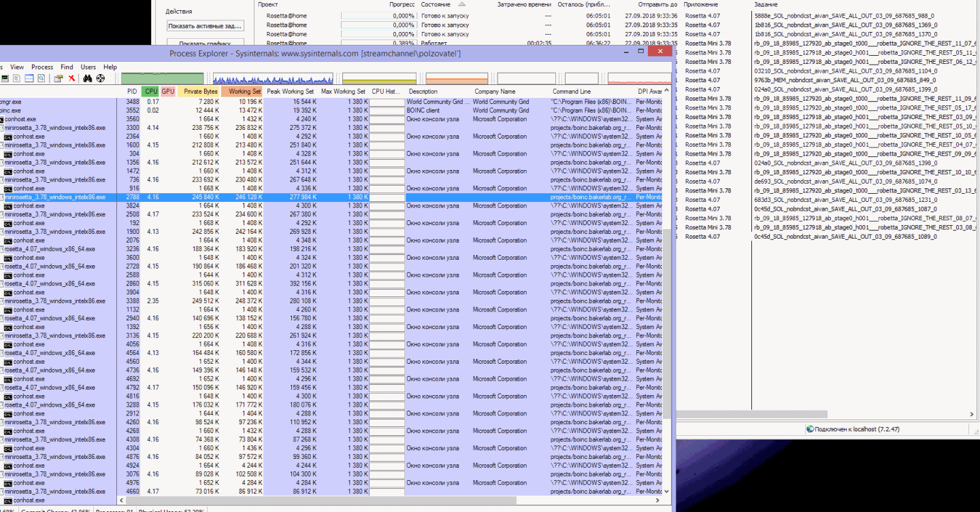Viewport: 980px width, 512px height.
Task: Open the Help menu
Action: pyautogui.click(x=110, y=67)
